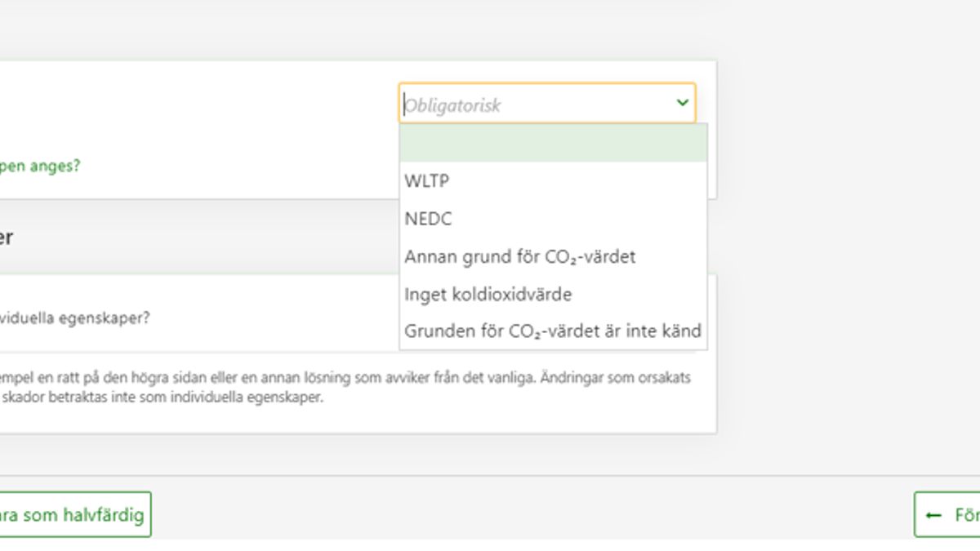Choose WLTP from the dropdown list

[427, 181]
